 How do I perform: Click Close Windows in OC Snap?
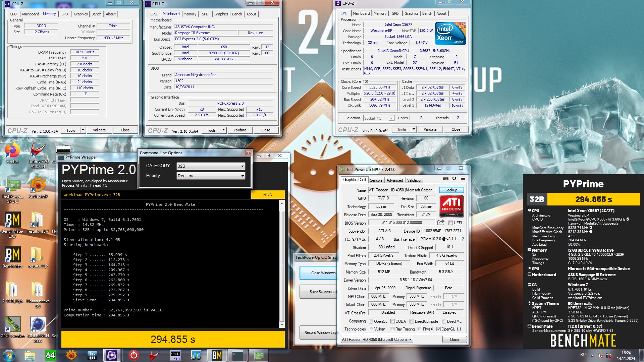coord(319,273)
